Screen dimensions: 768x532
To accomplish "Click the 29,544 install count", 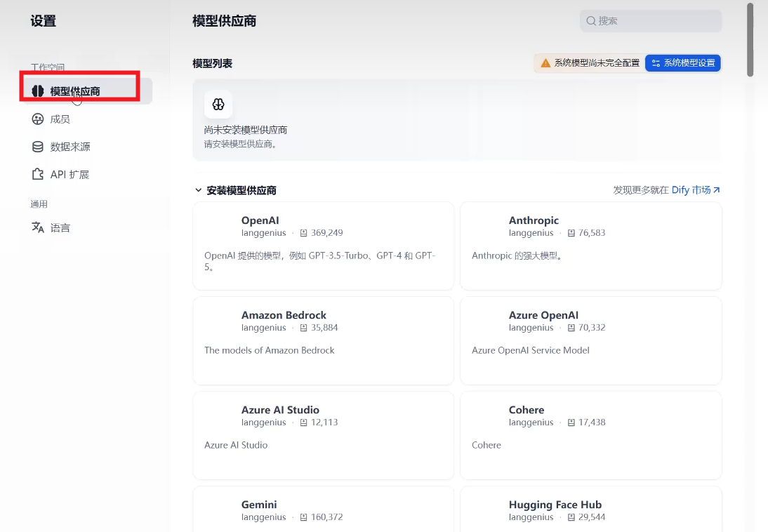I will 592,517.
